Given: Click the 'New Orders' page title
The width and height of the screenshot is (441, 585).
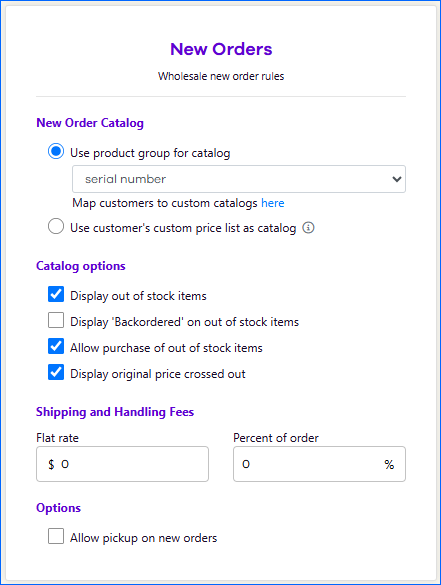Looking at the screenshot, I should [x=221, y=49].
